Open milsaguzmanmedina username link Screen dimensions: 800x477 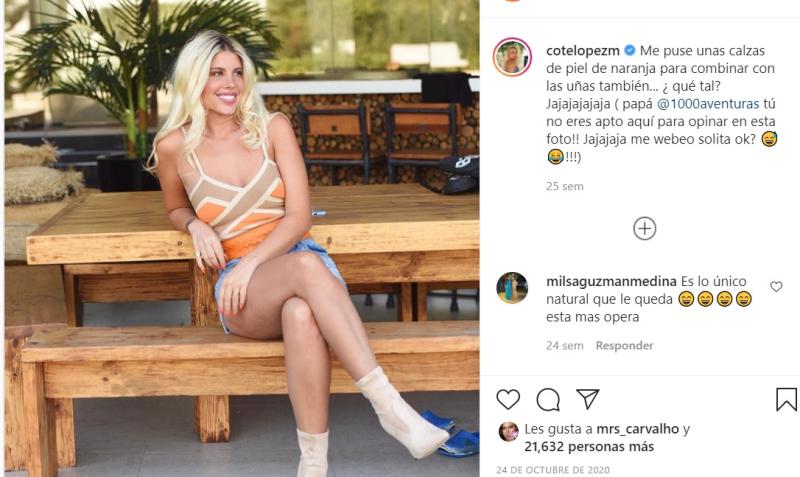611,281
